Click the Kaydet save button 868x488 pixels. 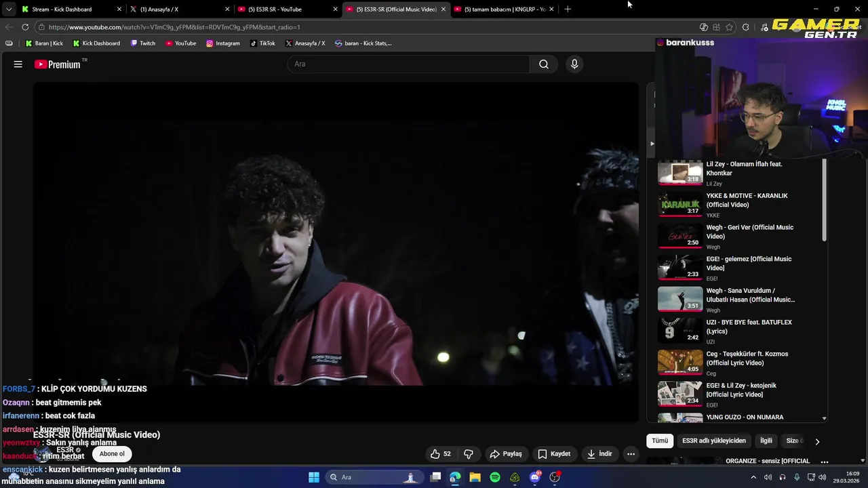554,454
